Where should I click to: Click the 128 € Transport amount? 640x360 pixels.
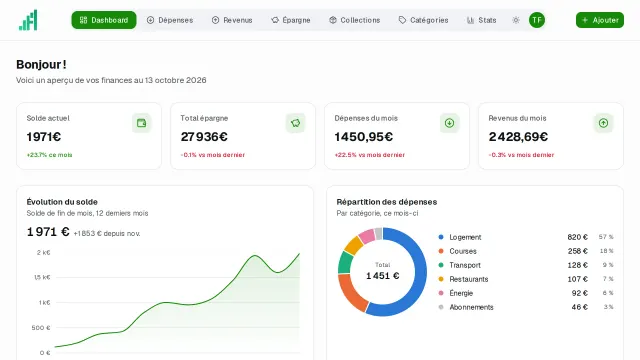578,265
